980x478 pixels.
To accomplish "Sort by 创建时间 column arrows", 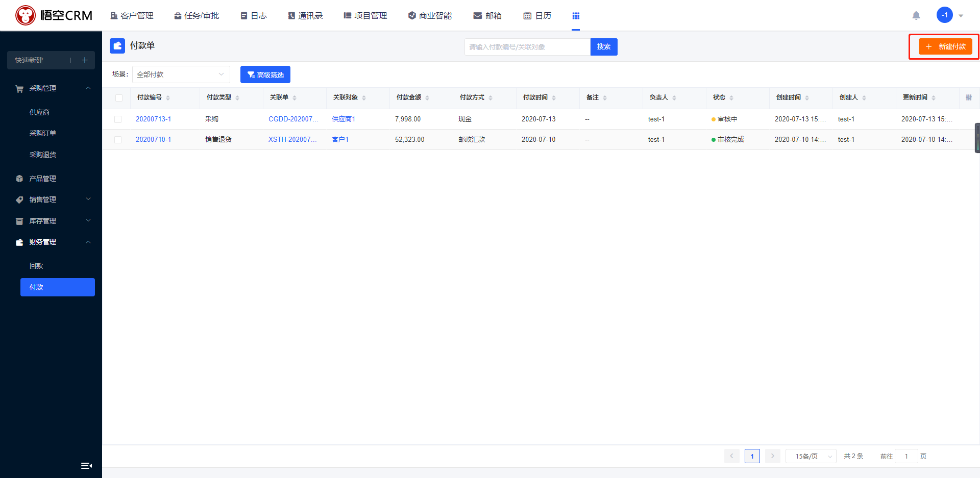I will click(807, 98).
